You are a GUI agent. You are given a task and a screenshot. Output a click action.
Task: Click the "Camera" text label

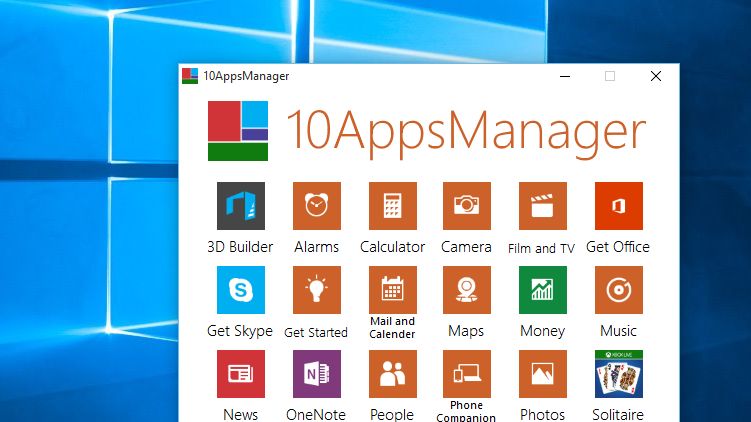point(466,247)
